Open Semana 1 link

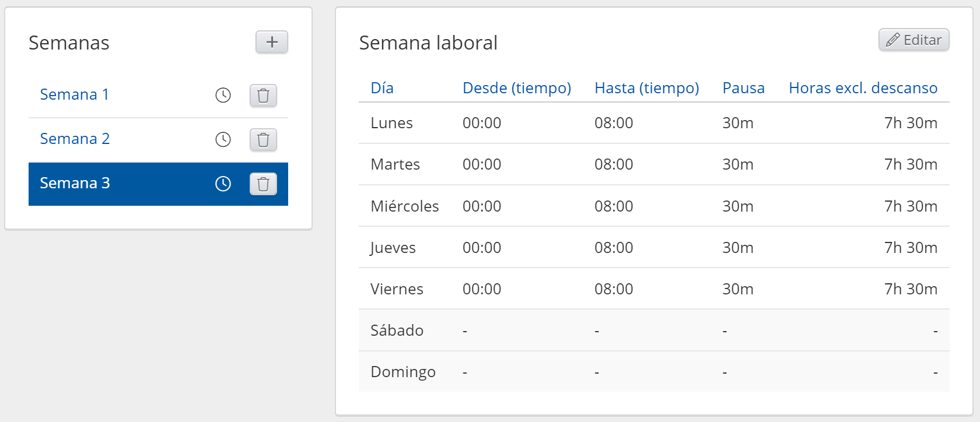(74, 94)
